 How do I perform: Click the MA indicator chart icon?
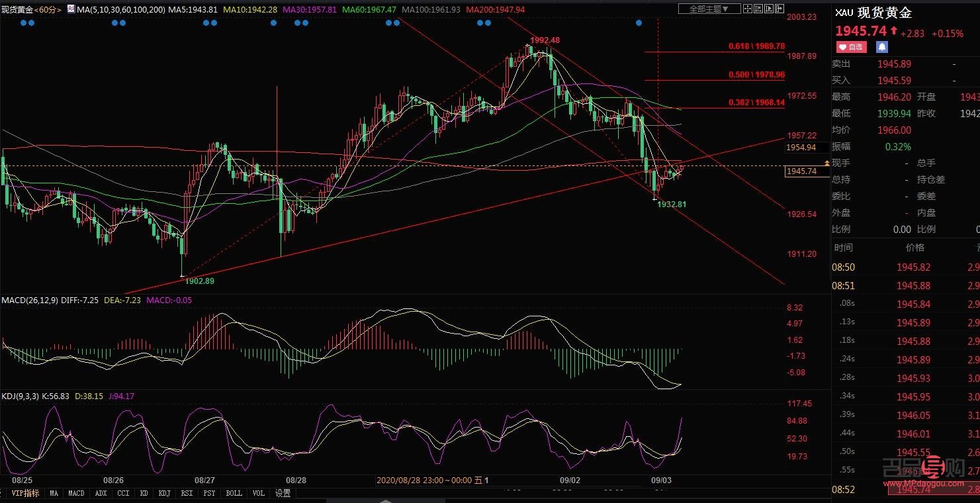pos(71,10)
